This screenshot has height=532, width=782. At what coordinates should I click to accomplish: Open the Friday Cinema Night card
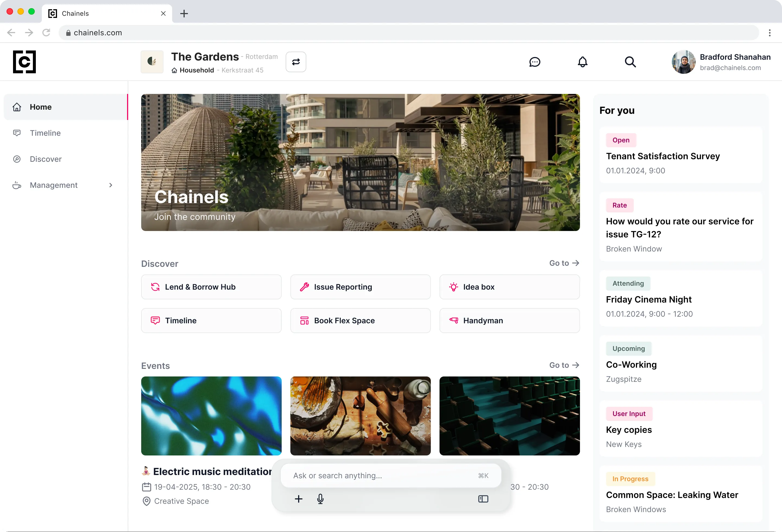click(x=680, y=298)
